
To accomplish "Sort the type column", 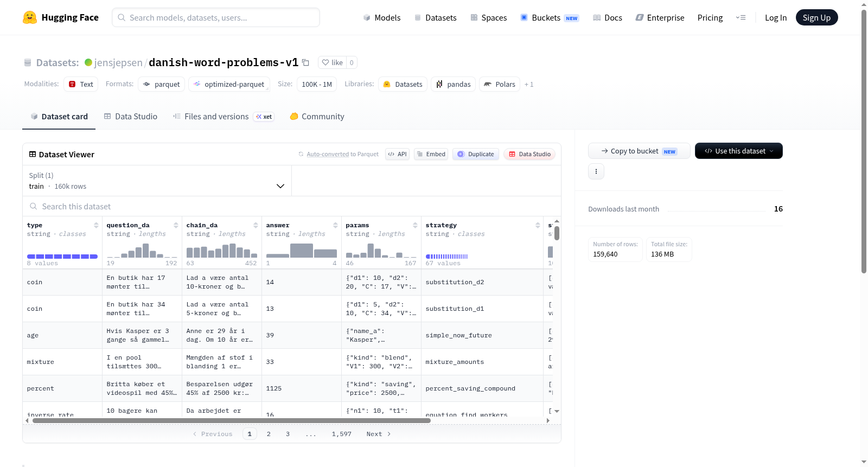I will (x=96, y=225).
